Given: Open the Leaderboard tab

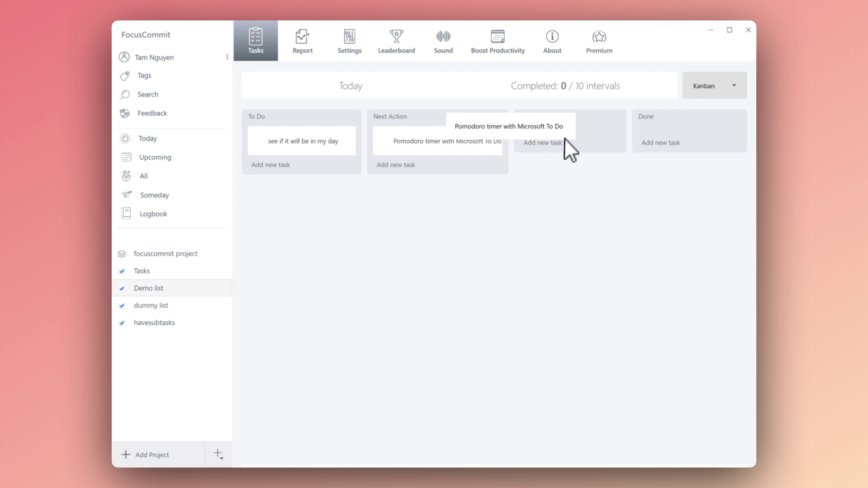Looking at the screenshot, I should (396, 41).
